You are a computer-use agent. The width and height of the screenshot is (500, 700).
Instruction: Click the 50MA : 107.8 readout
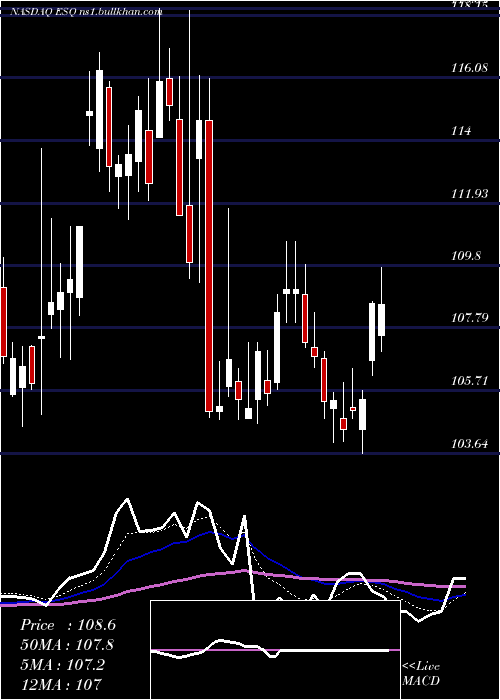point(67,645)
